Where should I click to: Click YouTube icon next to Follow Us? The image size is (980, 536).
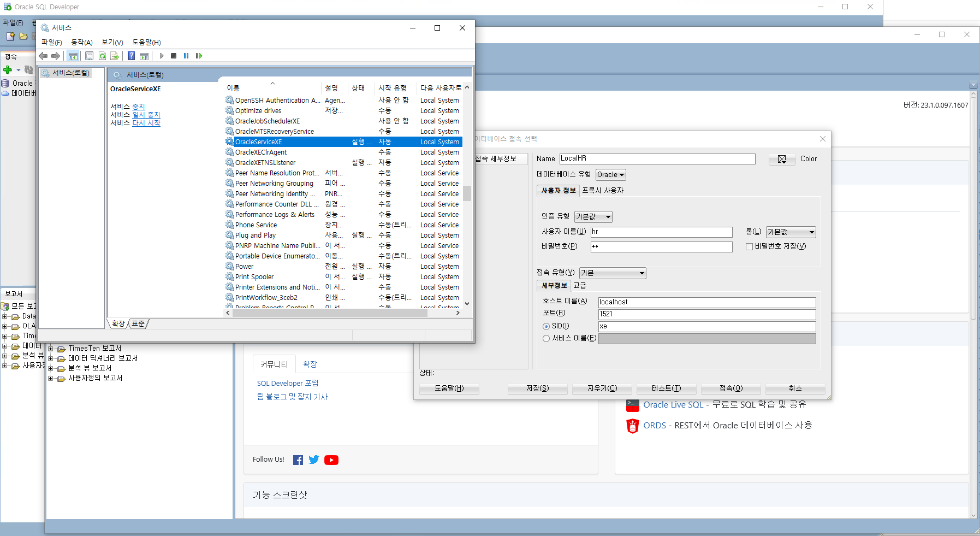[x=331, y=460]
